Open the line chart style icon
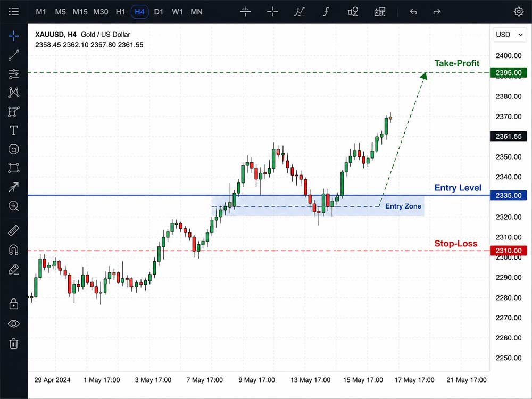The height and width of the screenshot is (399, 532). 299,12
